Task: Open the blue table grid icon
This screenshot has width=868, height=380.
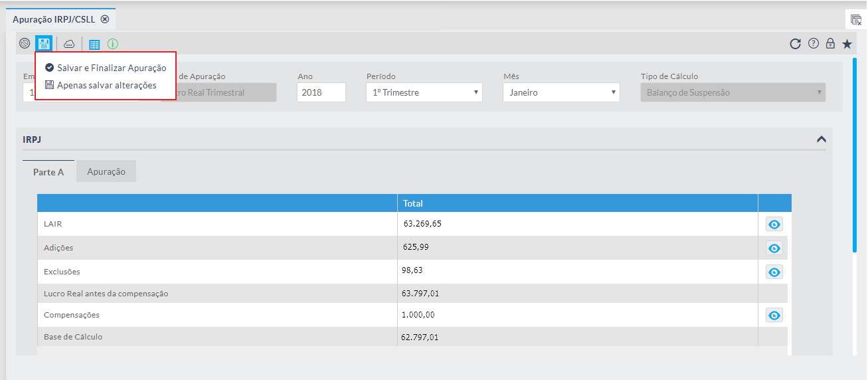Action: 94,45
